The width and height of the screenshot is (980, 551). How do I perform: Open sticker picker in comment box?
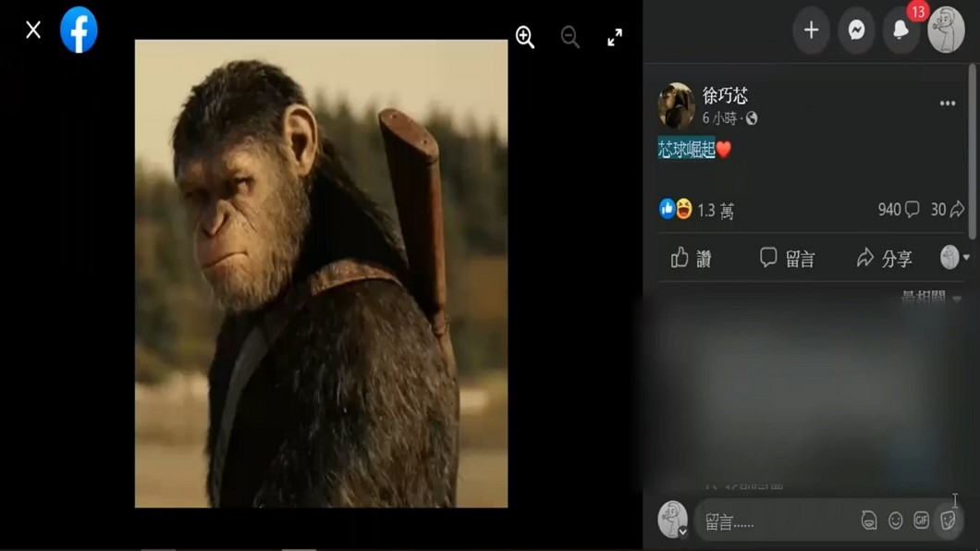pos(949,520)
